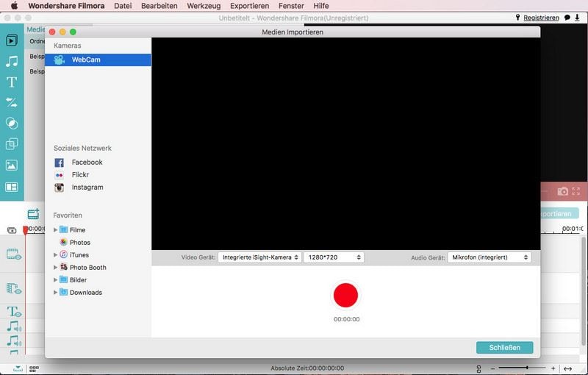This screenshot has height=375, width=588.
Task: Click the snapshot camera icon in preview
Action: coord(562,192)
